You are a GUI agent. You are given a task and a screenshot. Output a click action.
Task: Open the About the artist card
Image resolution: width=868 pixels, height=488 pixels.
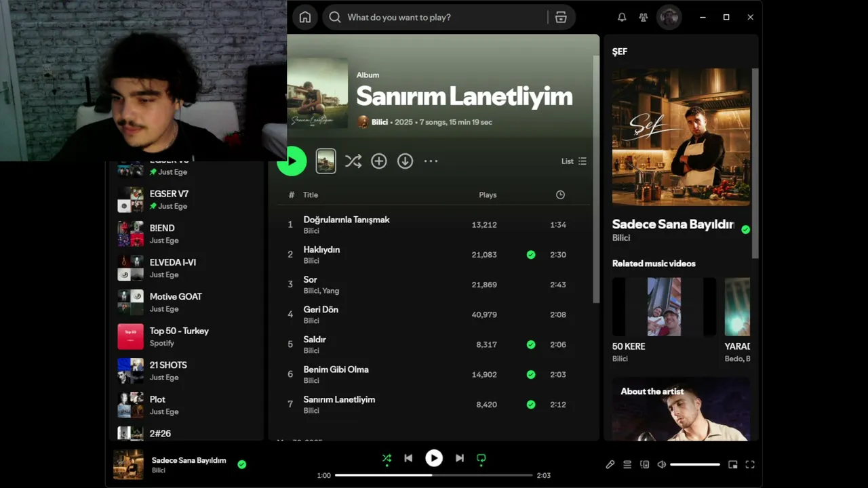(x=681, y=409)
